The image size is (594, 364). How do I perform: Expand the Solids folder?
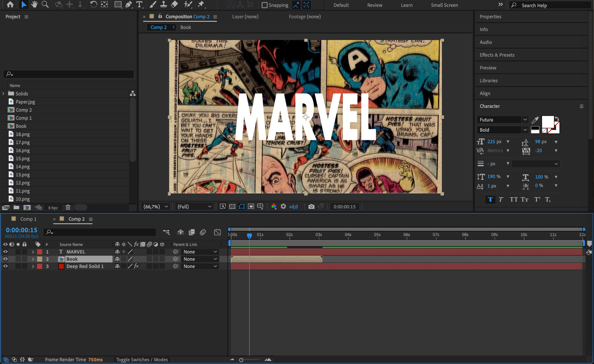click(3, 94)
